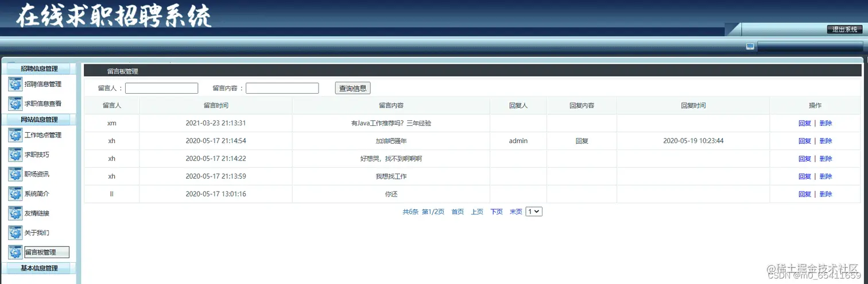Go to 求职技巧 in the sidebar
The height and width of the screenshot is (284, 868).
(37, 155)
